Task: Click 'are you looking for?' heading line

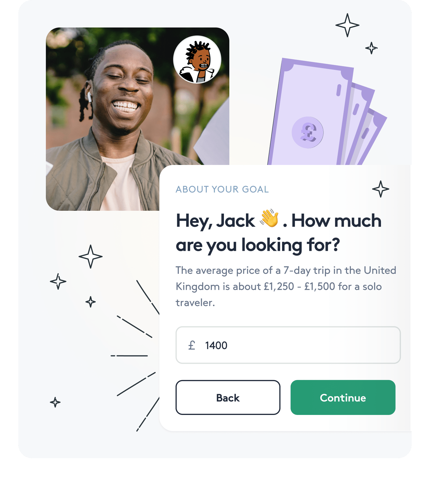Action: point(258,245)
